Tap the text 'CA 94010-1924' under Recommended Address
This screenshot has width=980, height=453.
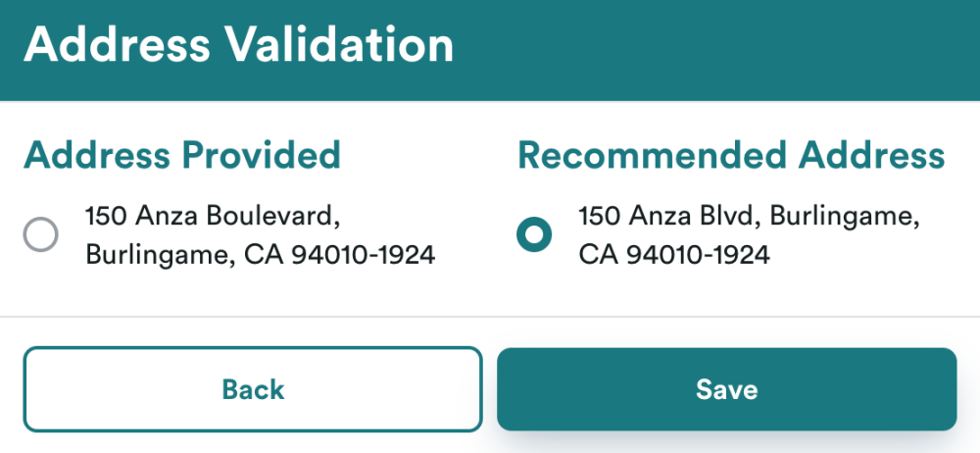pos(674,255)
